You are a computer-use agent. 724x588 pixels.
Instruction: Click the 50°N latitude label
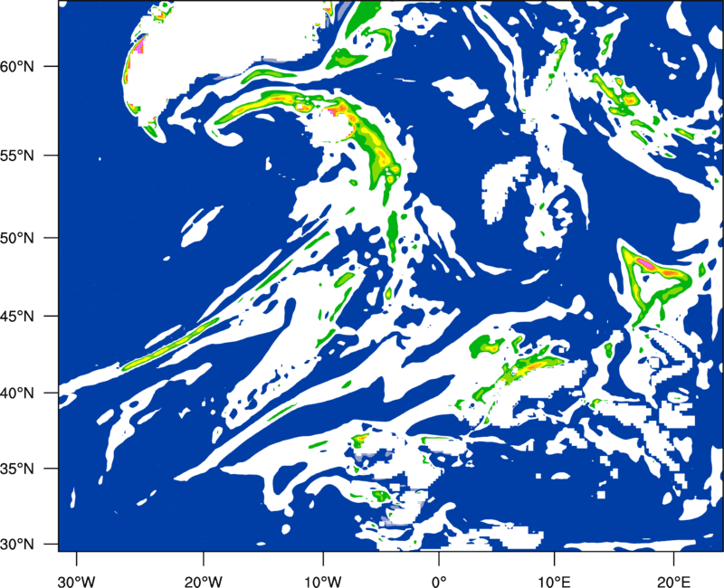[x=17, y=238]
